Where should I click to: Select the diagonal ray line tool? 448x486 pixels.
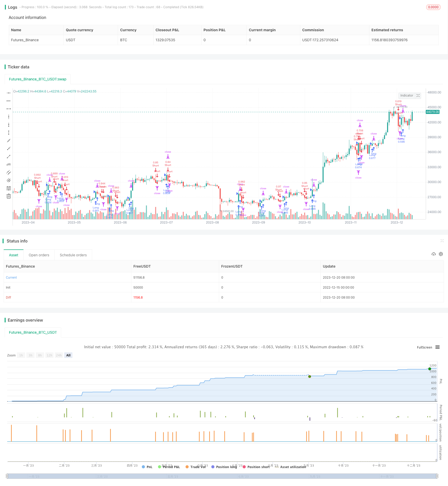(9, 149)
